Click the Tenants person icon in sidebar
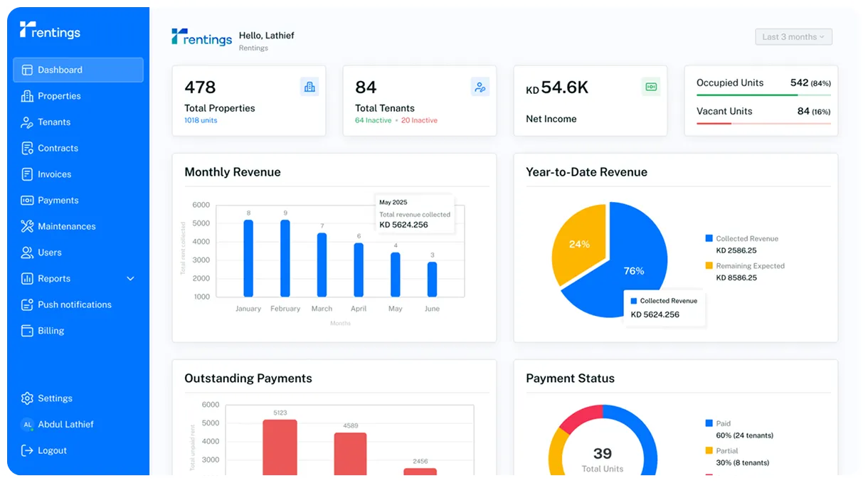868x483 pixels. [x=27, y=122]
